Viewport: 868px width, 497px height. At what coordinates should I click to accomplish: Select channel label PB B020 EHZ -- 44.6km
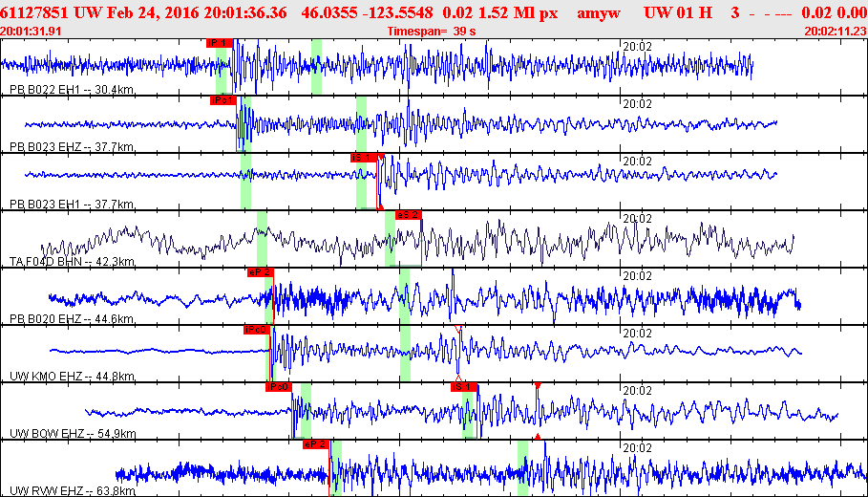pos(72,318)
